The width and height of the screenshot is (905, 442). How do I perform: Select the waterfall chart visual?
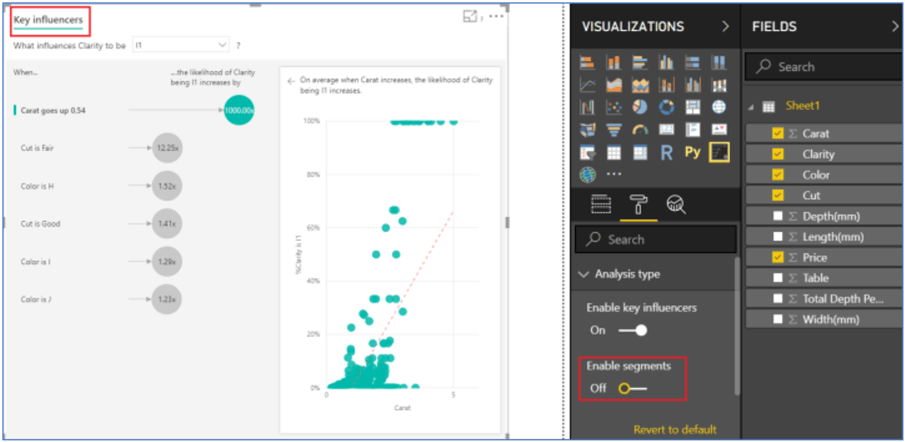coord(588,107)
